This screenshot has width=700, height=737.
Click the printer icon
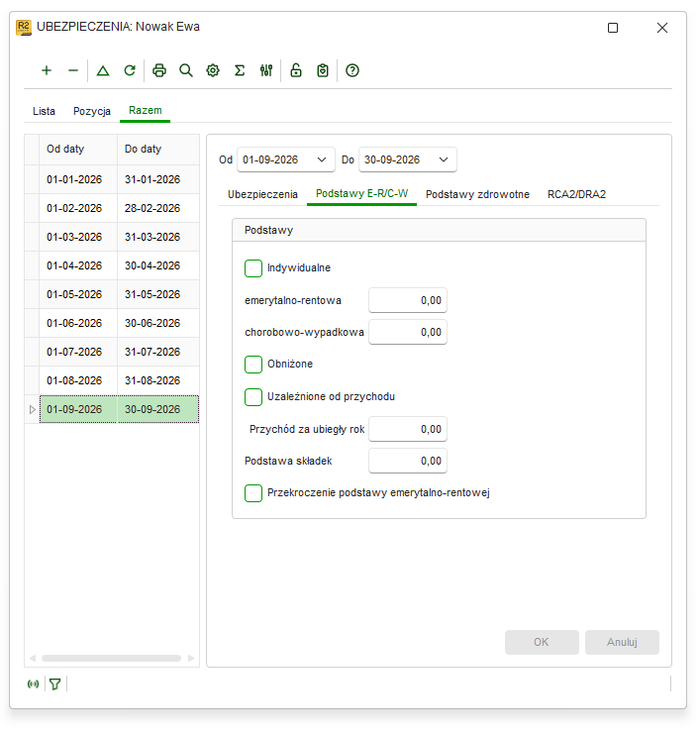coord(159,70)
